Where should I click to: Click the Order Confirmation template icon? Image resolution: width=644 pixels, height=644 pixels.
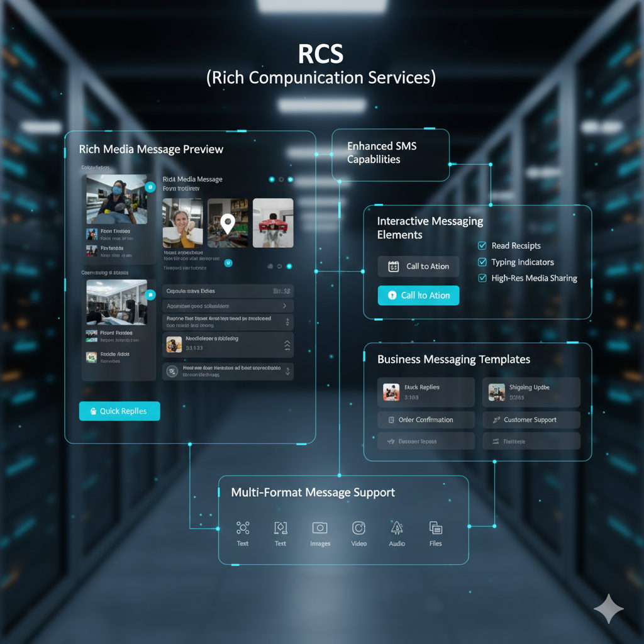(391, 419)
